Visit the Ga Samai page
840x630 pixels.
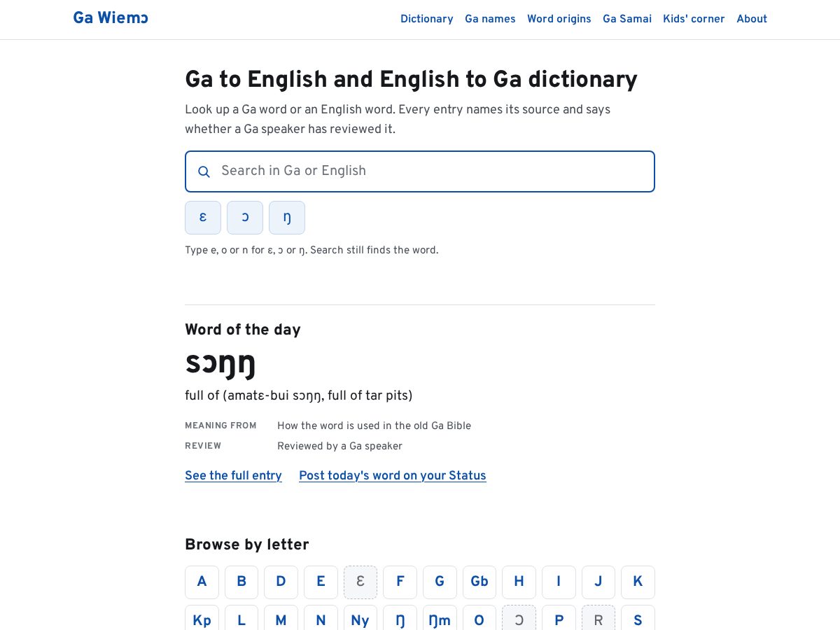[x=627, y=19]
